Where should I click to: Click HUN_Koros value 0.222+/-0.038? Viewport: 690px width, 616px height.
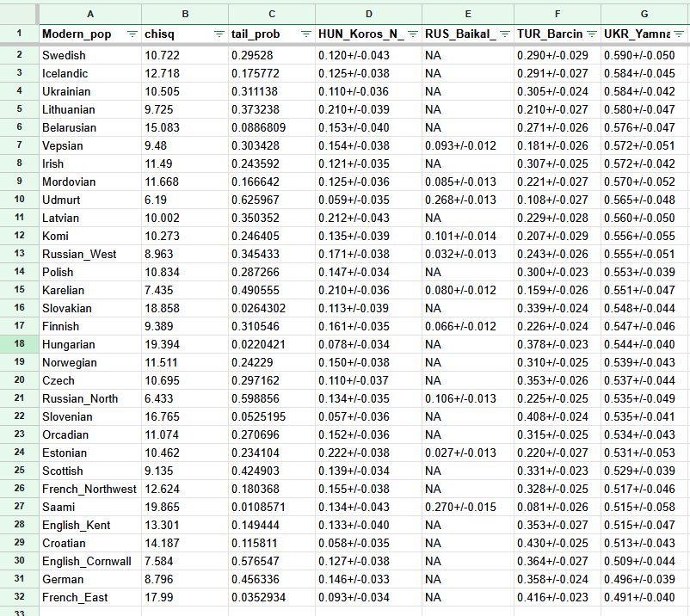[x=368, y=453]
